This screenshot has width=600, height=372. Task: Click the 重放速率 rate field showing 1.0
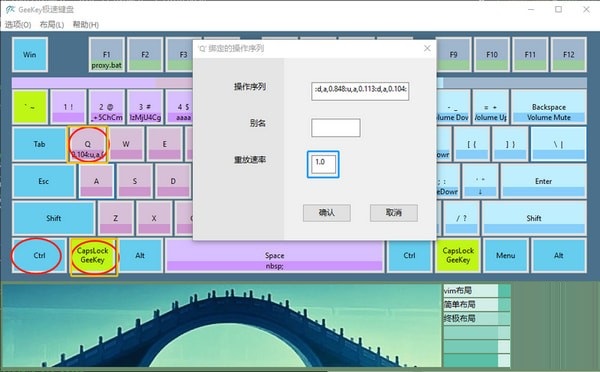point(323,164)
